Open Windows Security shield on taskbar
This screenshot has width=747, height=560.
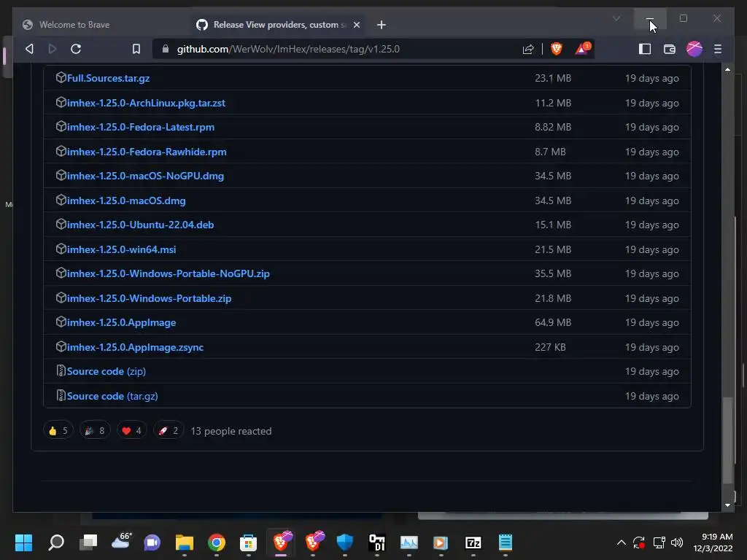[x=345, y=542]
